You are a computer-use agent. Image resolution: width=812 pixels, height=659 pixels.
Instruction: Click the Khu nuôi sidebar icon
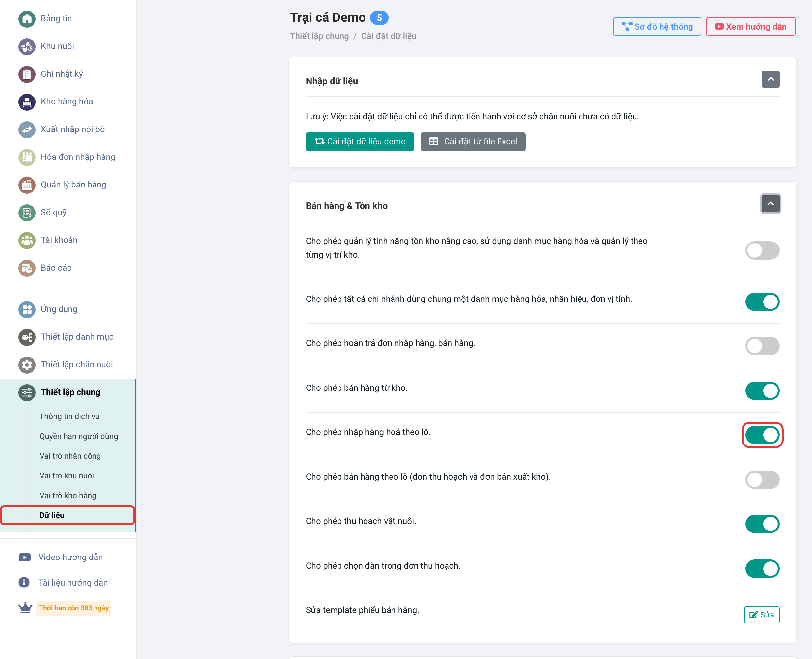coord(27,46)
